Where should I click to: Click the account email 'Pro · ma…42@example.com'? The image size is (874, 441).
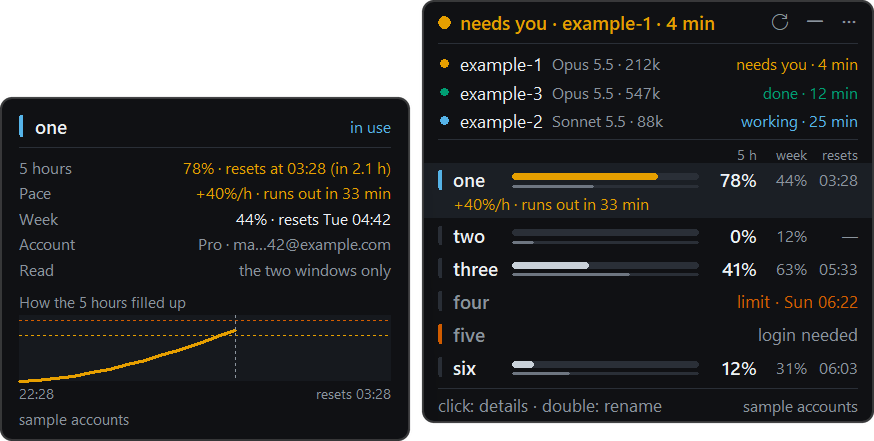coord(294,245)
